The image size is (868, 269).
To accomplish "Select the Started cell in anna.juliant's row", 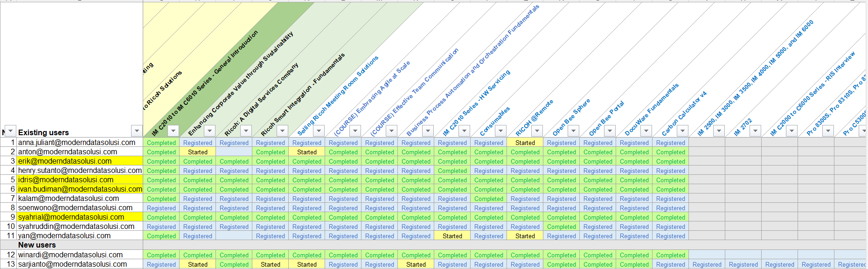I will pyautogui.click(x=525, y=143).
